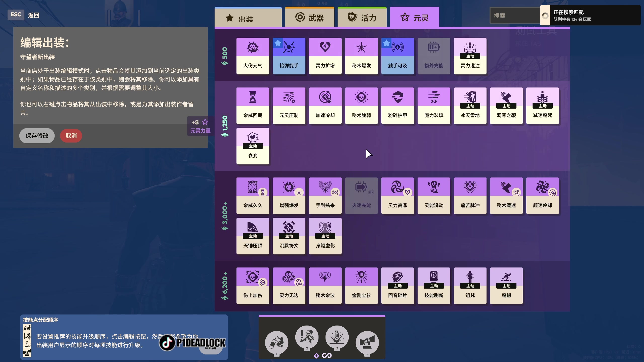
Task: Toggle the starred 拾弹能手 item
Action: pyautogui.click(x=289, y=56)
